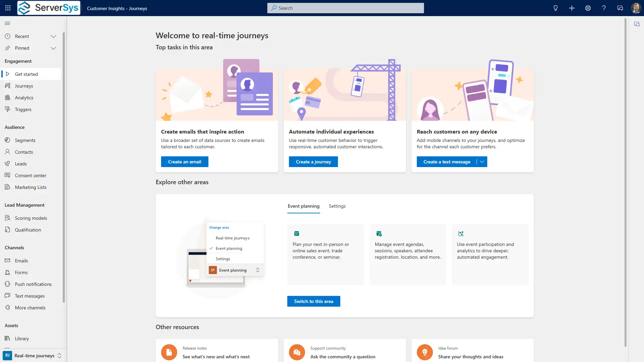Click the chat icon in top bar
Image resolution: width=644 pixels, height=362 pixels.
(x=620, y=8)
